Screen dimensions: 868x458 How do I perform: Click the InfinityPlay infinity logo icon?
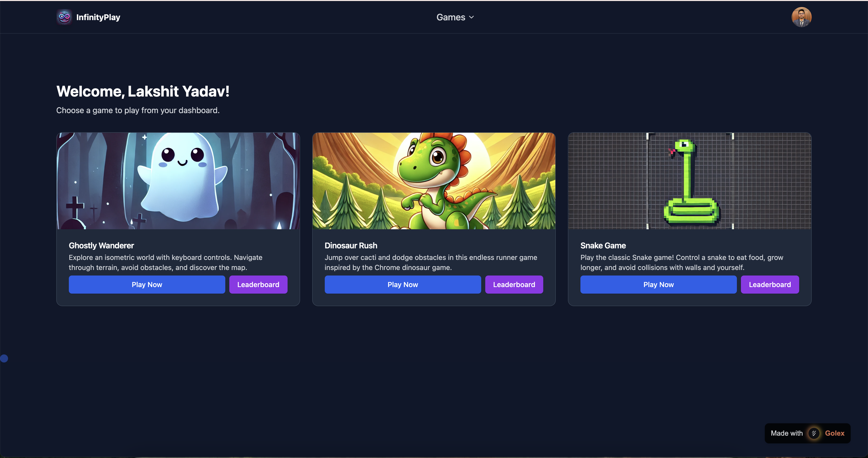coord(64,17)
